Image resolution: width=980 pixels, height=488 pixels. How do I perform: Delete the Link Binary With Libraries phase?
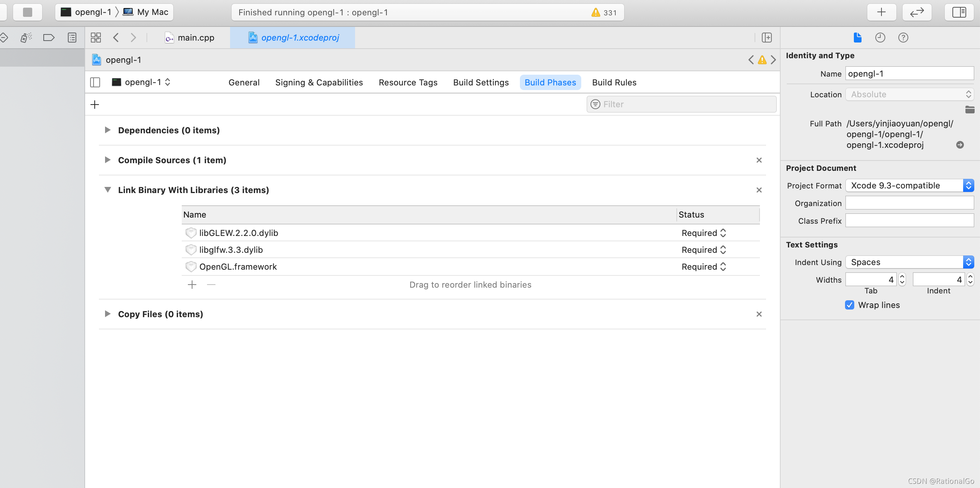tap(759, 190)
